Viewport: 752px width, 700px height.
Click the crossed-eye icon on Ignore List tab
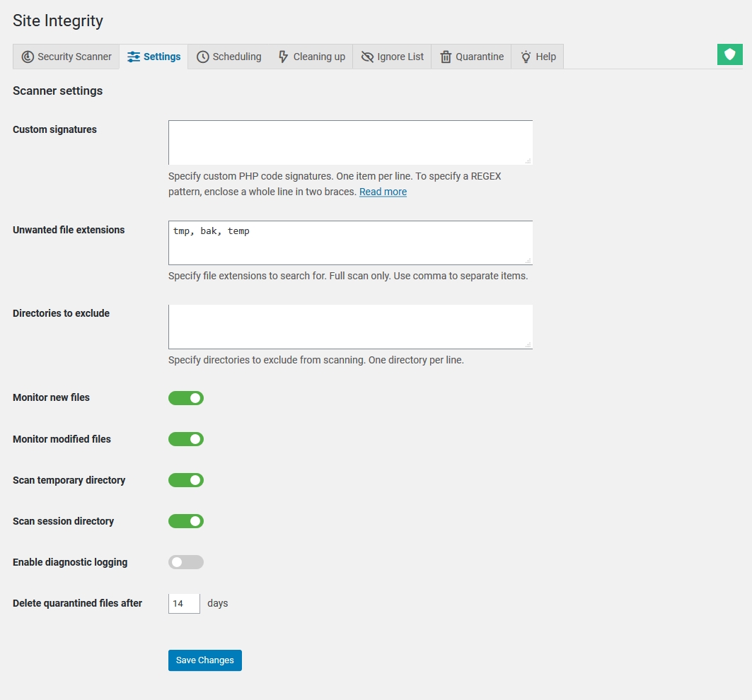pos(367,57)
